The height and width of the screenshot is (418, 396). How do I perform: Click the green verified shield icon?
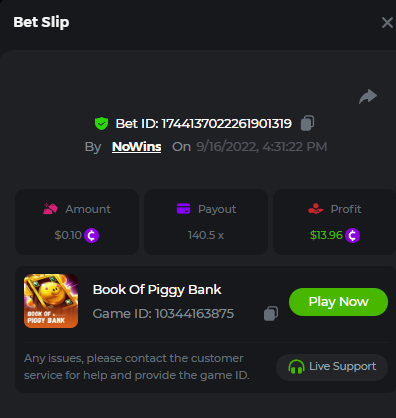click(x=101, y=124)
